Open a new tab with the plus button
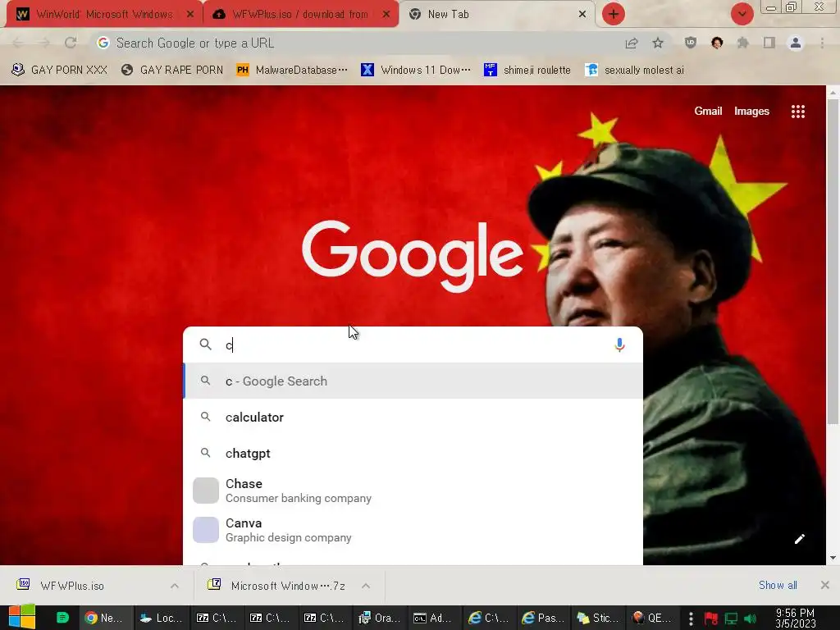Screen dimensions: 840x630 [614, 15]
